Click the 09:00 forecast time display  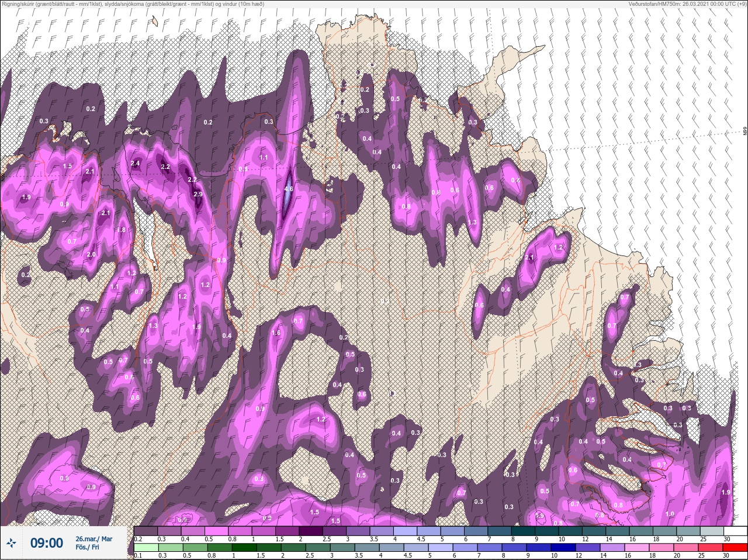[x=47, y=543]
